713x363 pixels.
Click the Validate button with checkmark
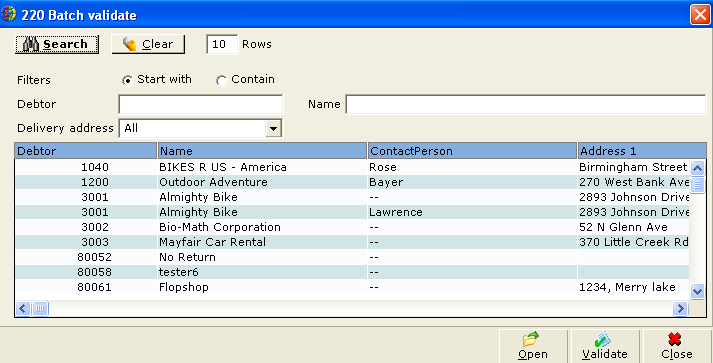(x=605, y=346)
